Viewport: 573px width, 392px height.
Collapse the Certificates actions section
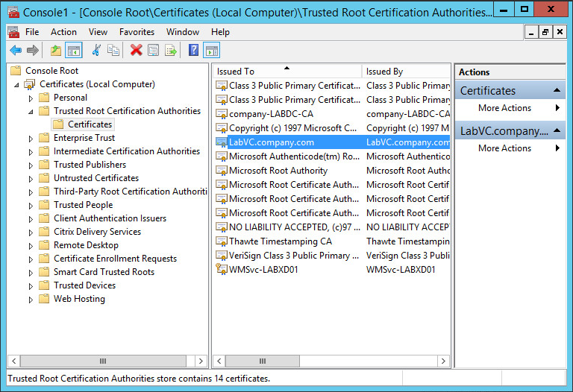(557, 90)
